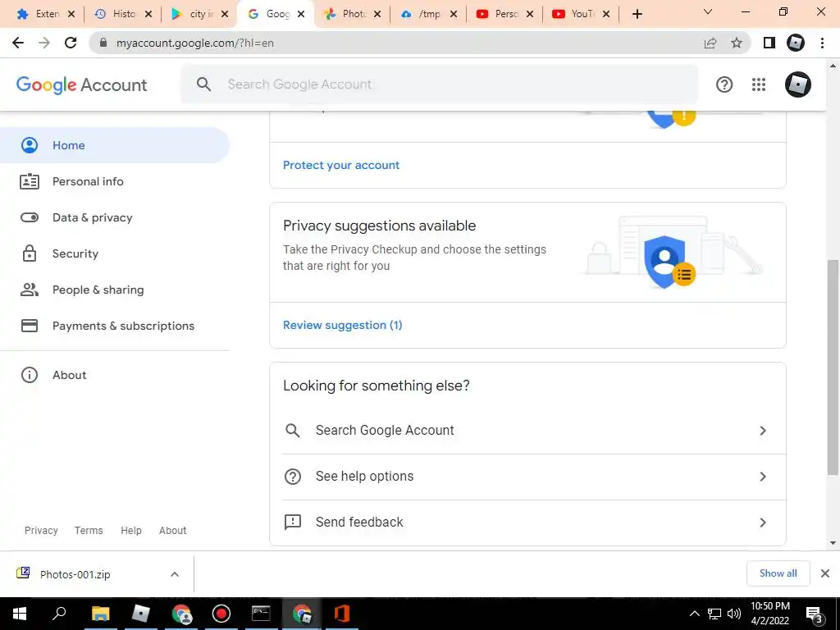Click the scrollbar down arrow

(x=833, y=543)
